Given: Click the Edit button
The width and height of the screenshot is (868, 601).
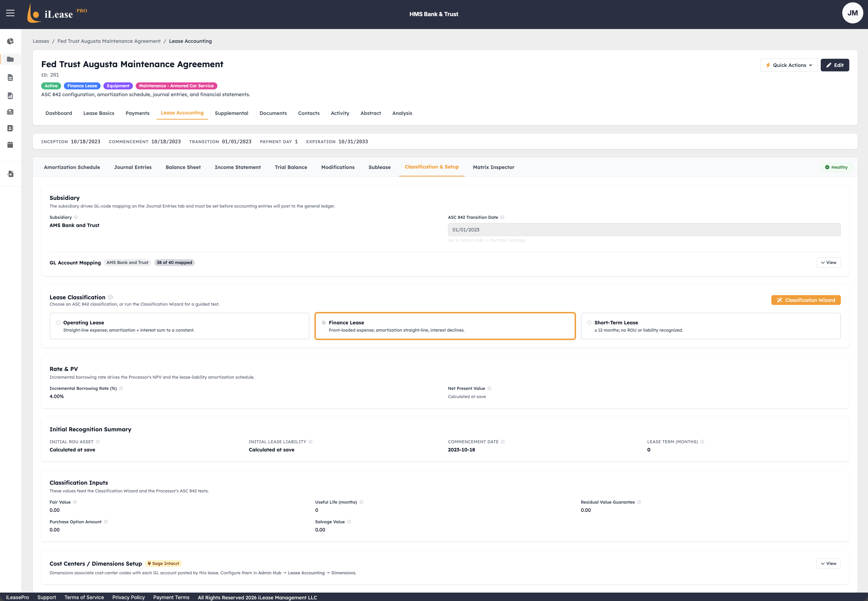Looking at the screenshot, I should 835,65.
